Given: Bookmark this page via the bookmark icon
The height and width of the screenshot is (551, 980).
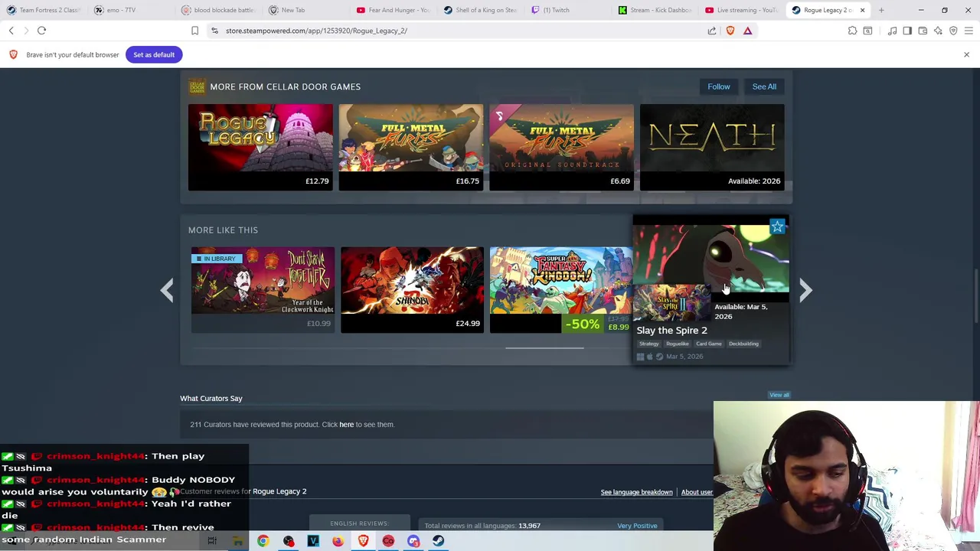Looking at the screenshot, I should click(x=194, y=31).
